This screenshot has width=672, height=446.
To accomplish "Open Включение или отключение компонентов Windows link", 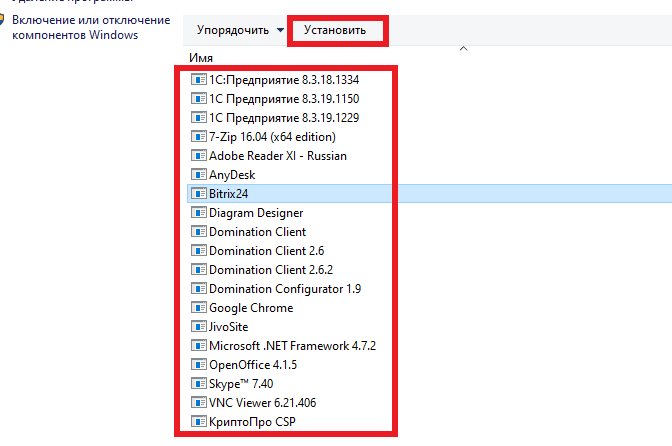I will click(91, 27).
